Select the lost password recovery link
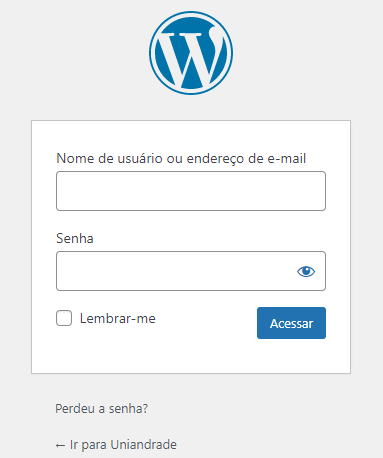Image resolution: width=383 pixels, height=458 pixels. point(102,409)
